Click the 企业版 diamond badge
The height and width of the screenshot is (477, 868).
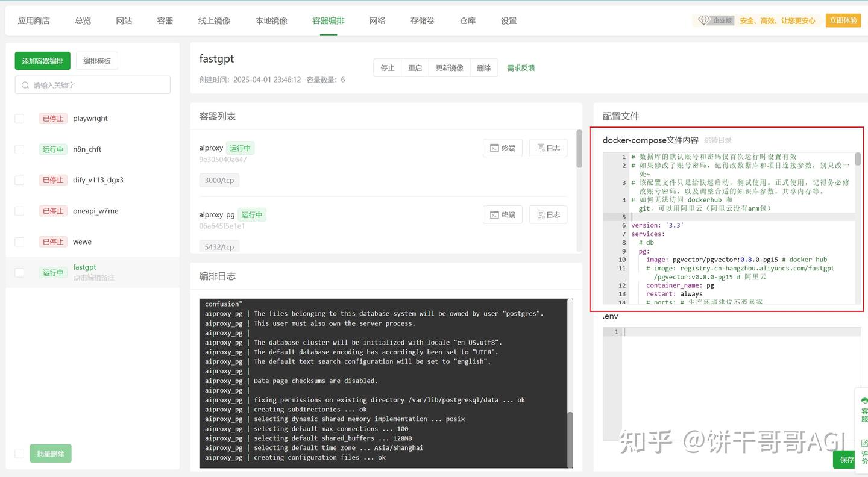pyautogui.click(x=714, y=20)
